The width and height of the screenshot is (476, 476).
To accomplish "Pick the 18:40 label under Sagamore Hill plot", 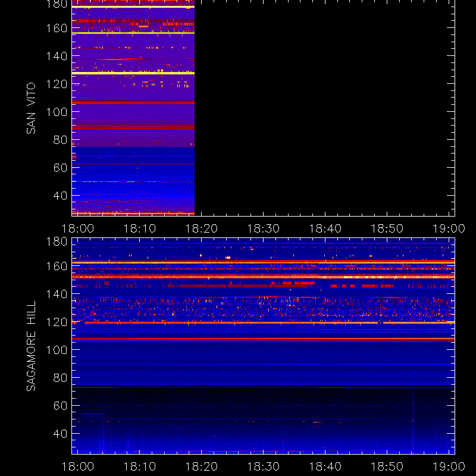I will click(325, 466).
